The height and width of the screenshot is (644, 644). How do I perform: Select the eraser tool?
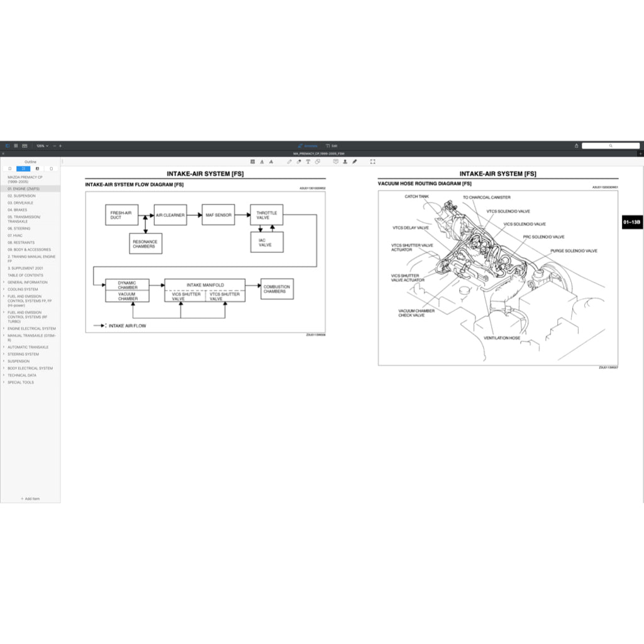299,162
